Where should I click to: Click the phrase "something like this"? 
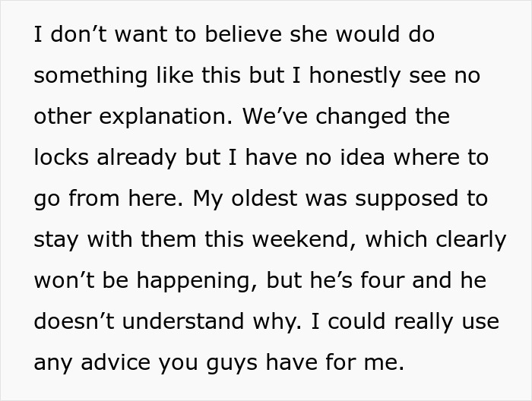tap(127, 77)
